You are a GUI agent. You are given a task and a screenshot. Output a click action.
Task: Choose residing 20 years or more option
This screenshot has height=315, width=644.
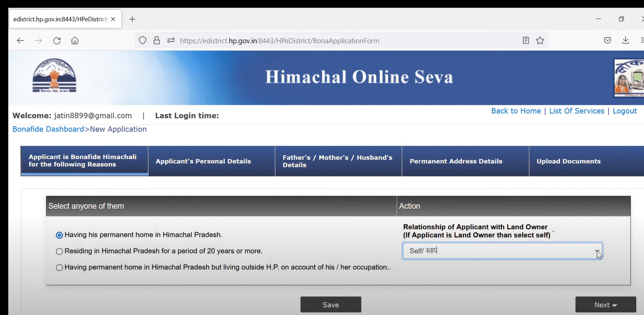(x=59, y=251)
